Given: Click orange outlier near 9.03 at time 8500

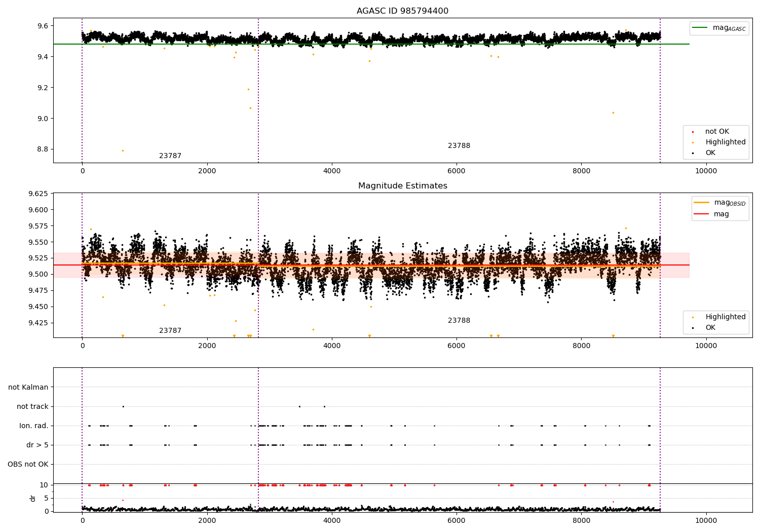Looking at the screenshot, I should point(613,112).
